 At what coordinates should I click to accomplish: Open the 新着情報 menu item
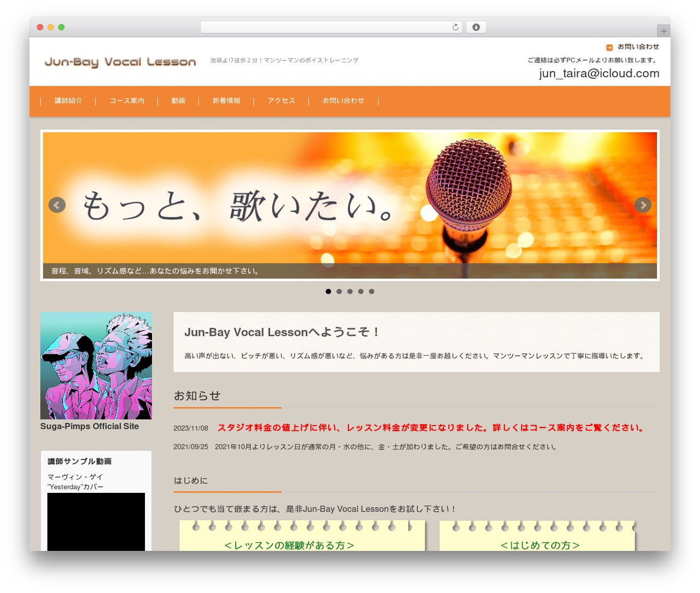click(226, 101)
